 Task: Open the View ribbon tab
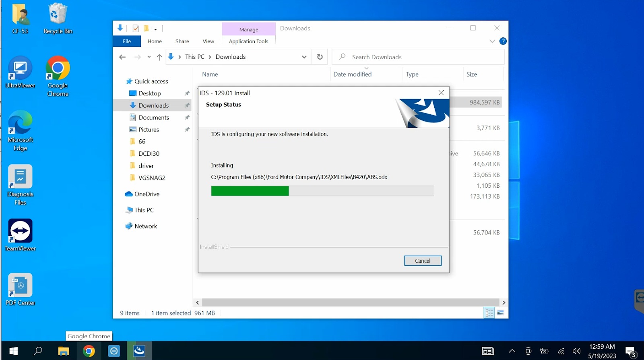point(208,41)
